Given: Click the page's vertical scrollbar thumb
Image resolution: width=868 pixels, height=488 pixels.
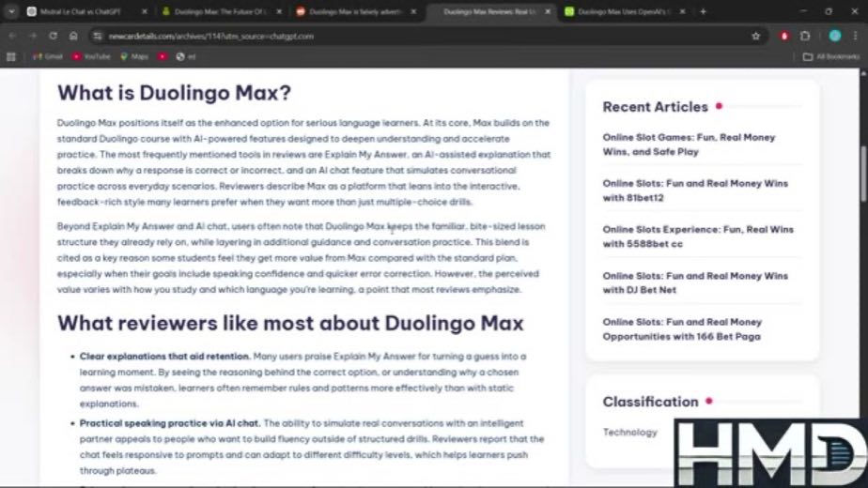Looking at the screenshot, I should pos(863,174).
